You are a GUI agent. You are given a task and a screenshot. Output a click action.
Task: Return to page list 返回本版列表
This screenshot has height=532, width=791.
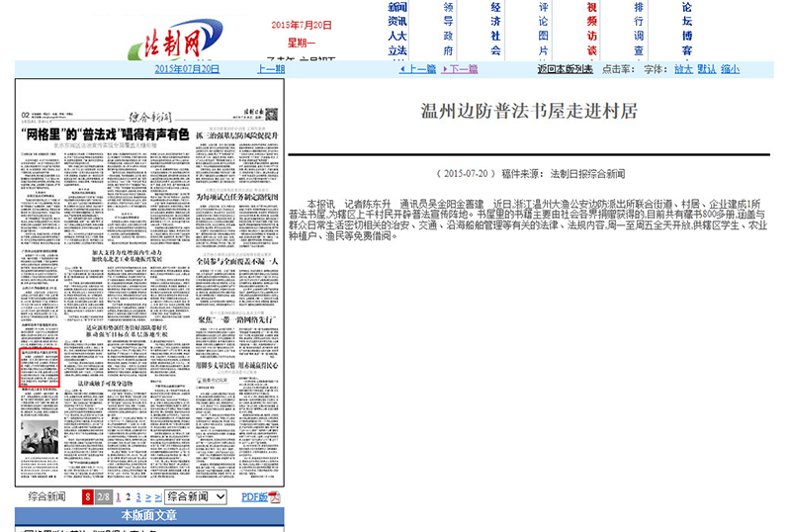pos(565,68)
